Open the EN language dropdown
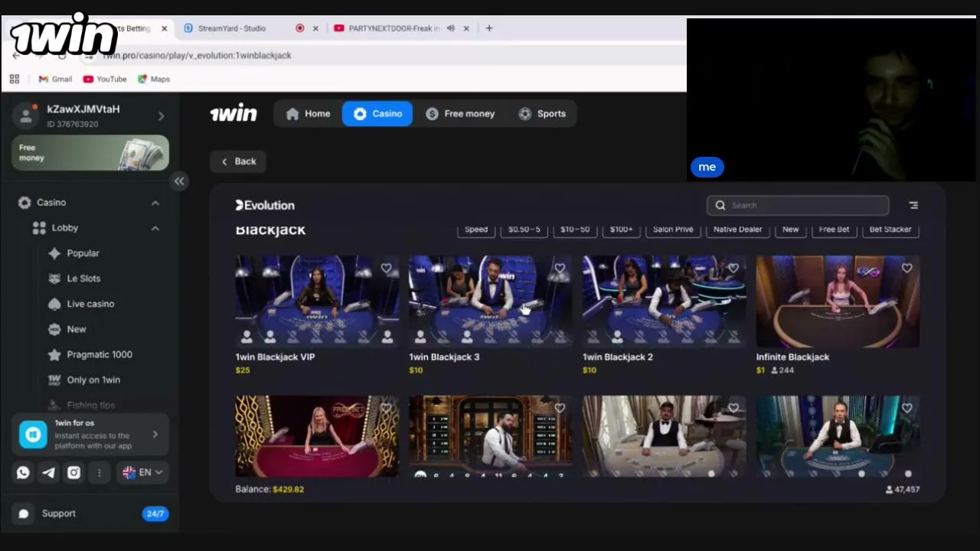The image size is (980, 551). tap(142, 473)
